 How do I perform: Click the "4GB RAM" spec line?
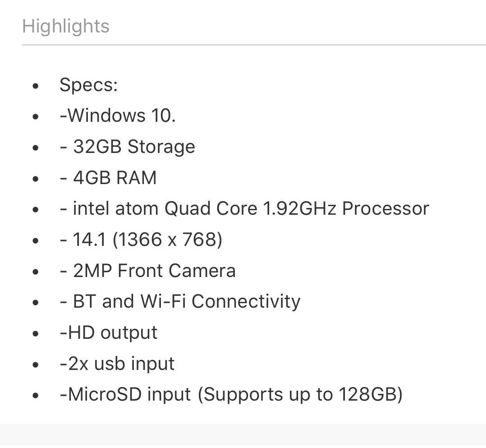(108, 178)
